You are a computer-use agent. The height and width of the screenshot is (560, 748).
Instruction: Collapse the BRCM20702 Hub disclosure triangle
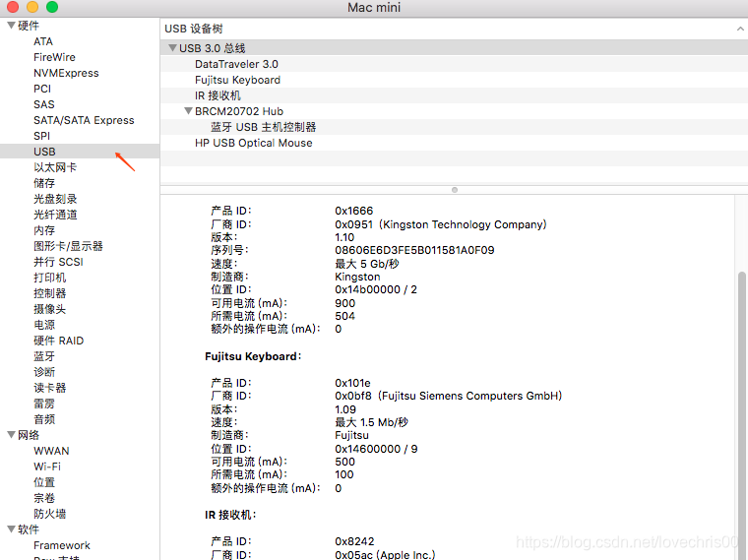point(188,110)
